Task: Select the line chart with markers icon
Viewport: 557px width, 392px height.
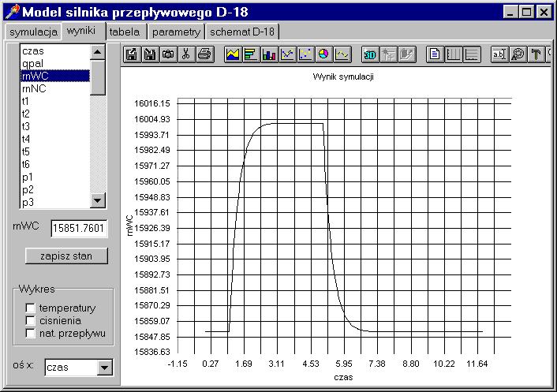Action: point(287,54)
